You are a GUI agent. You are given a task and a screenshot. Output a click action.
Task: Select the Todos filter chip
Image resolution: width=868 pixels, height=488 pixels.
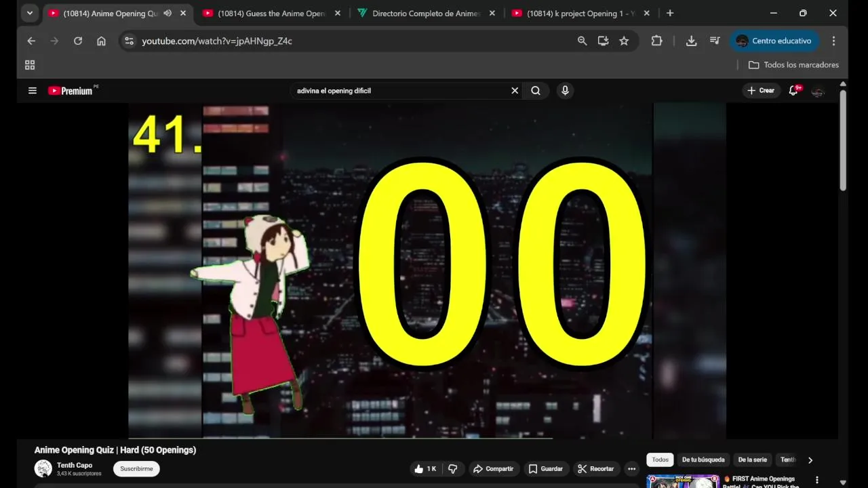click(x=660, y=460)
